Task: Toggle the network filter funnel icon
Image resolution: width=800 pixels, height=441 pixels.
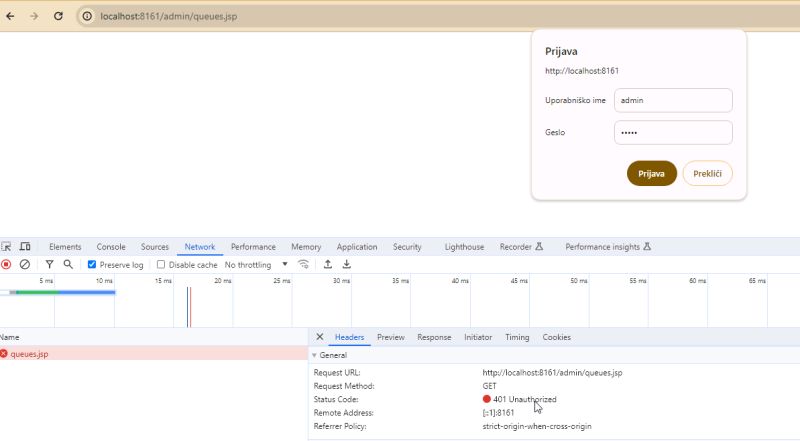Action: click(49, 264)
